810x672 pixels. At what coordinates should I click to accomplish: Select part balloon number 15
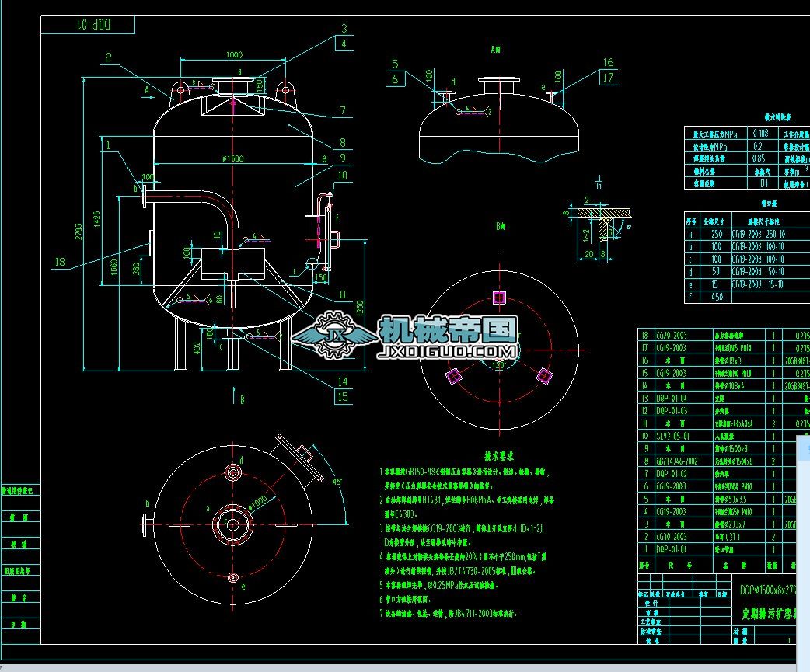(x=343, y=396)
